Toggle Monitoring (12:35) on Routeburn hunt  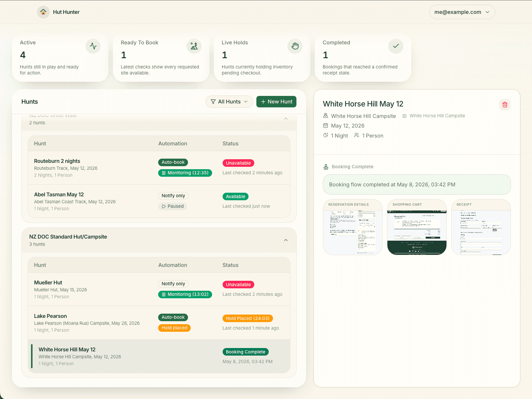(x=185, y=173)
